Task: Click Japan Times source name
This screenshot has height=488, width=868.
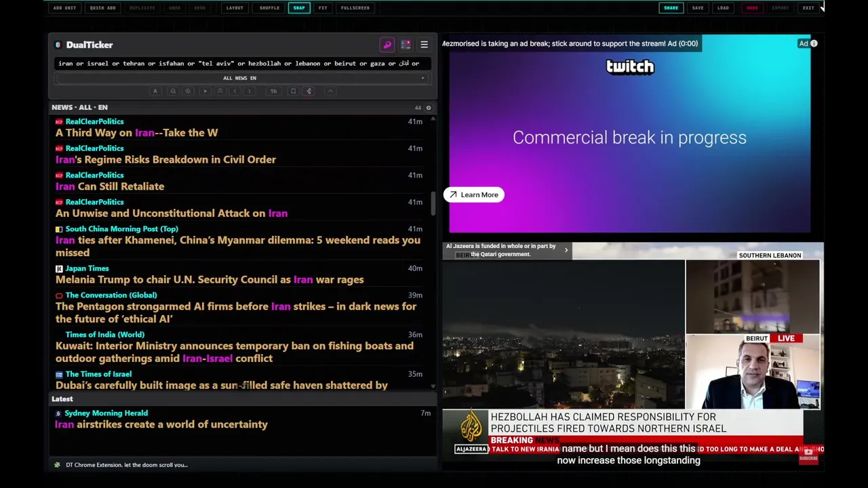Action: point(87,268)
